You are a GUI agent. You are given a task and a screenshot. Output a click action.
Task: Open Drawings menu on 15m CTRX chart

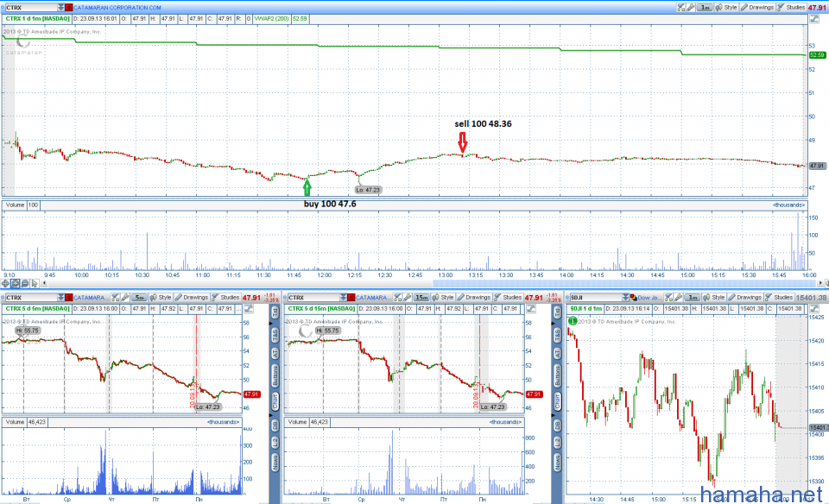[x=474, y=298]
